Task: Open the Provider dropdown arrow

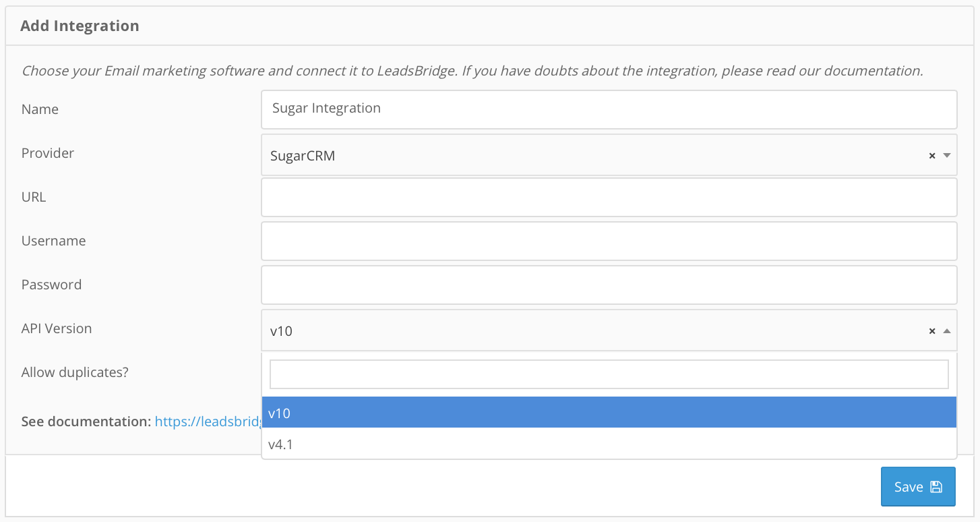Action: click(x=946, y=156)
